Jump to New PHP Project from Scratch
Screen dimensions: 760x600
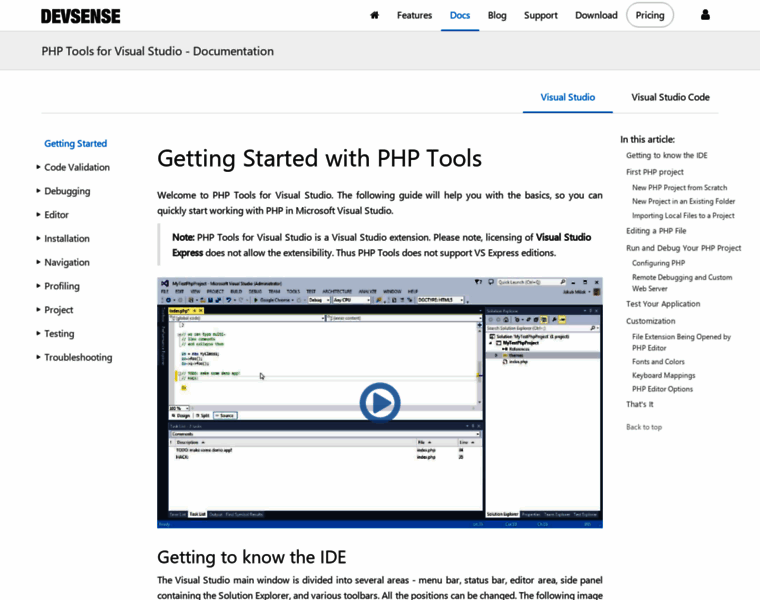click(x=680, y=188)
